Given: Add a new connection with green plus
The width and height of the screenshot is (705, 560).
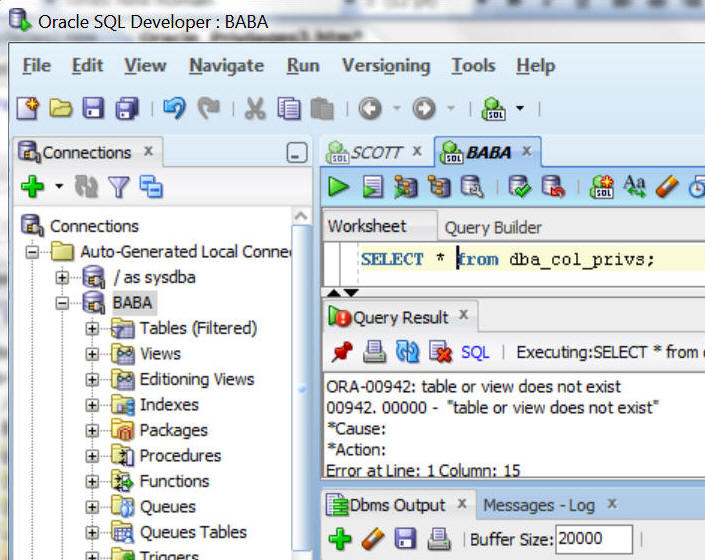Looking at the screenshot, I should click(32, 187).
